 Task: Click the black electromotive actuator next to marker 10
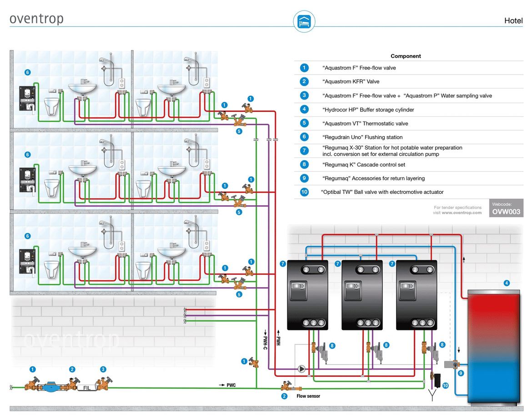(437, 380)
